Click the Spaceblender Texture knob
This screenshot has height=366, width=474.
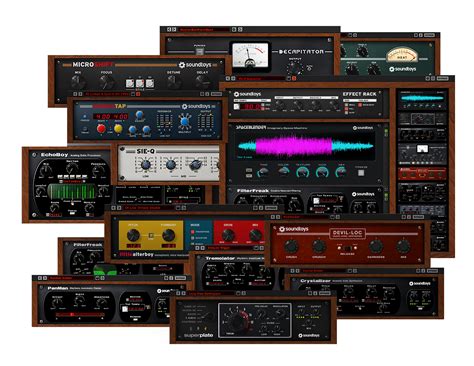coord(302,172)
